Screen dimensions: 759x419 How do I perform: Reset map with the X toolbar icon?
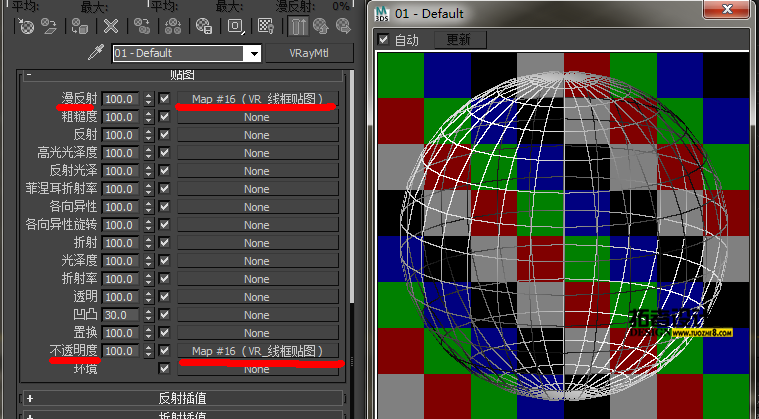pyautogui.click(x=111, y=26)
